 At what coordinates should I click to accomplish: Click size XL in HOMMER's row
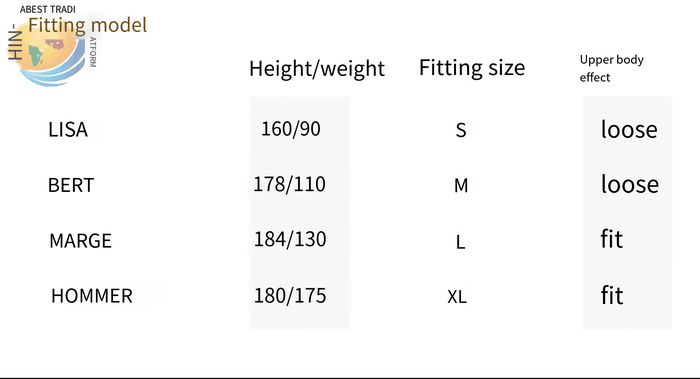coord(457,297)
